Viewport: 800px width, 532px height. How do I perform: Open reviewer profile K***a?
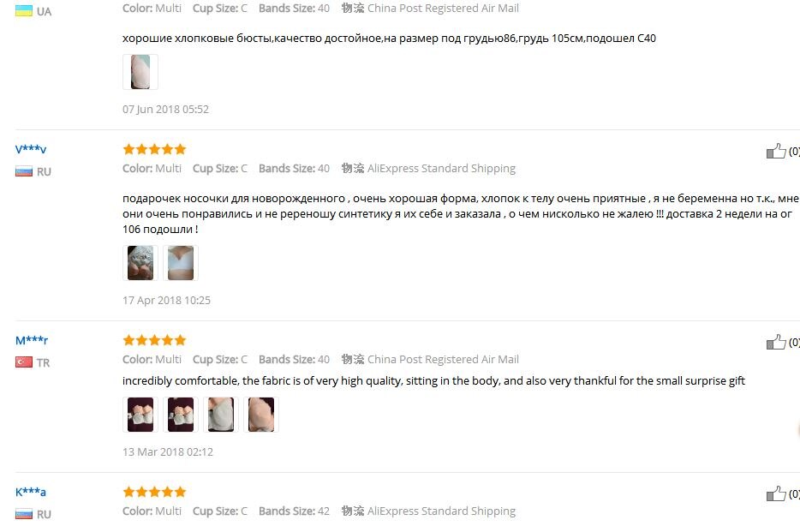31,492
